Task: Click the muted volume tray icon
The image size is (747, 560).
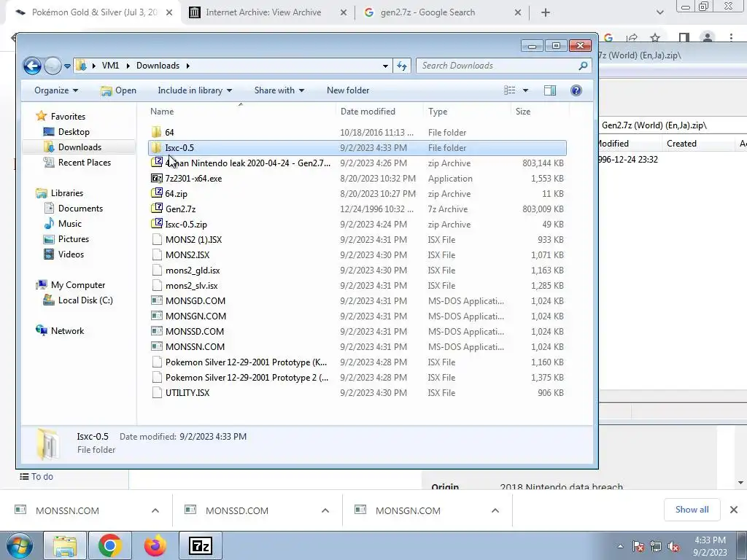Action: (673, 546)
